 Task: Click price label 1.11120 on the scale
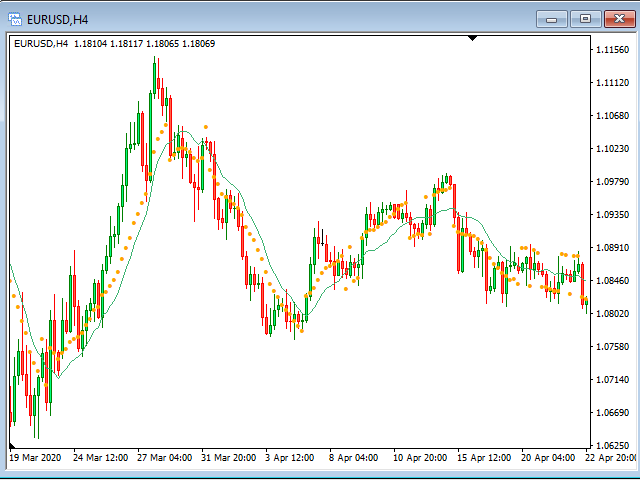point(613,83)
